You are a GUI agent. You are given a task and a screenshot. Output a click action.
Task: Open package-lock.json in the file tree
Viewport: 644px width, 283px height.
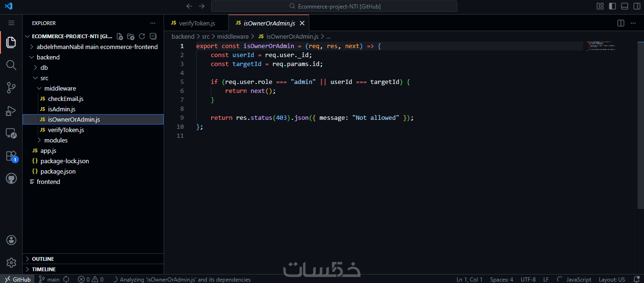pos(93,161)
